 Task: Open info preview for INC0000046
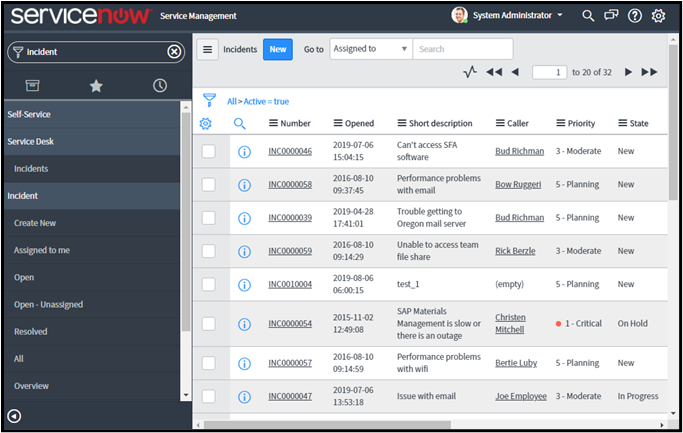tap(244, 152)
